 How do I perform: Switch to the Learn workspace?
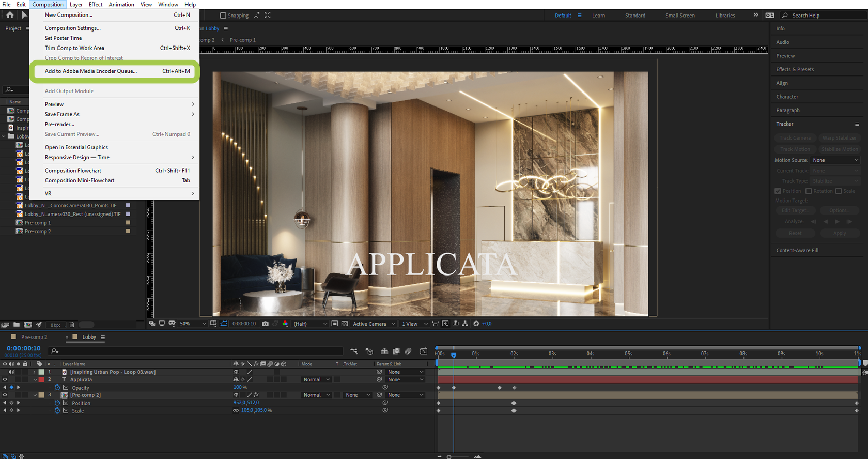coord(598,16)
